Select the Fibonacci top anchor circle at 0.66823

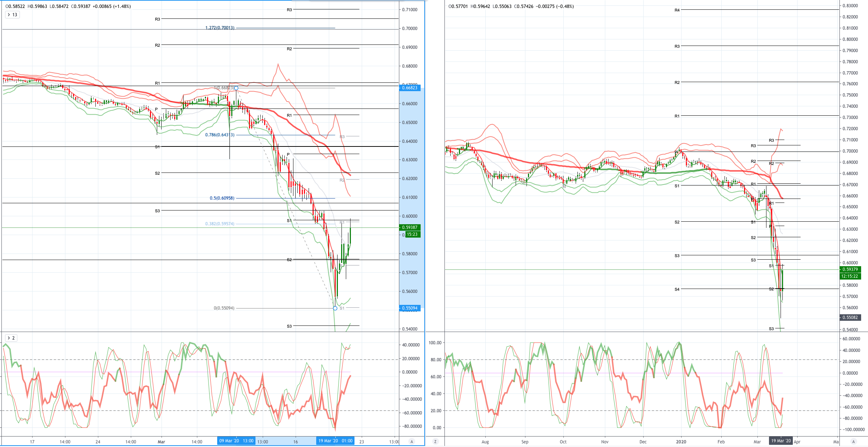pos(236,88)
